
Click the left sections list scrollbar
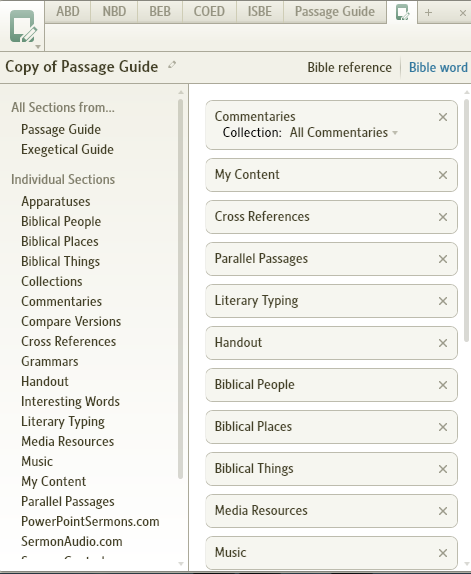[x=180, y=289]
